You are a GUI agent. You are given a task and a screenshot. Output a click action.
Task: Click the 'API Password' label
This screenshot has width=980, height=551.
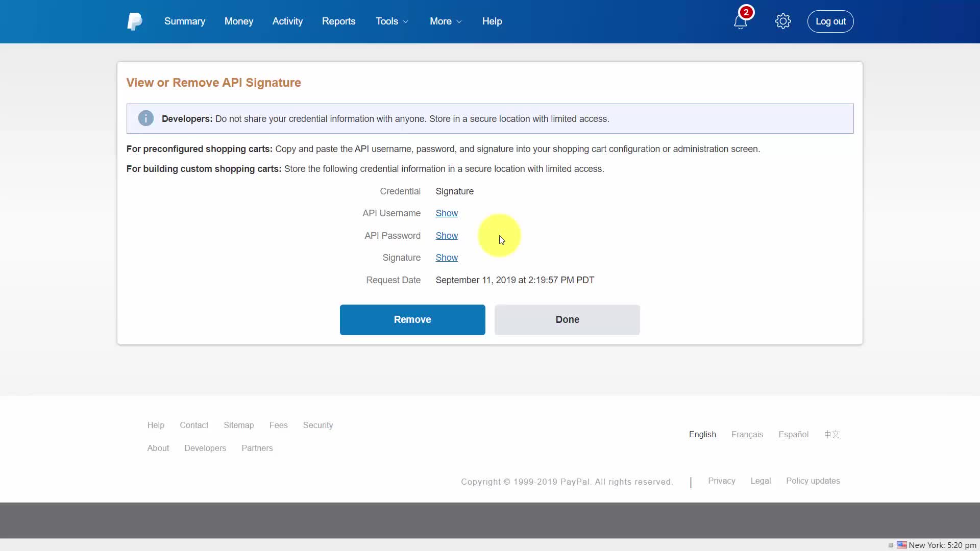tap(393, 236)
